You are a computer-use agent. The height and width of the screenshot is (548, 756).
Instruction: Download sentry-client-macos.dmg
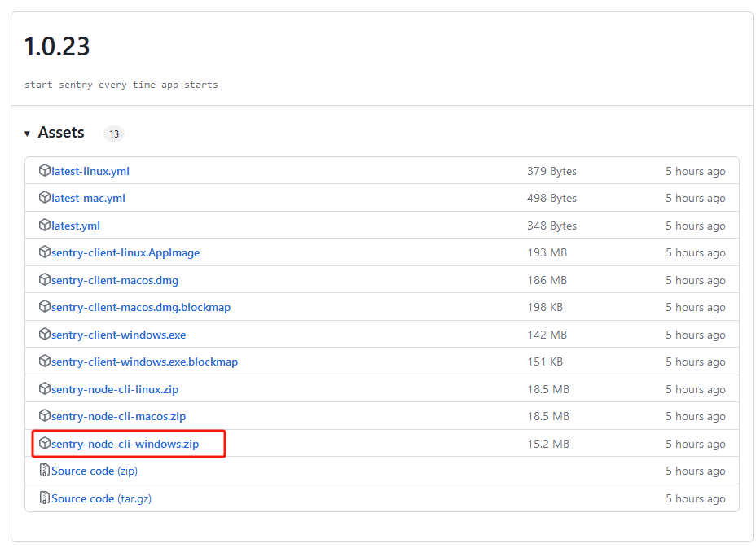tap(115, 280)
